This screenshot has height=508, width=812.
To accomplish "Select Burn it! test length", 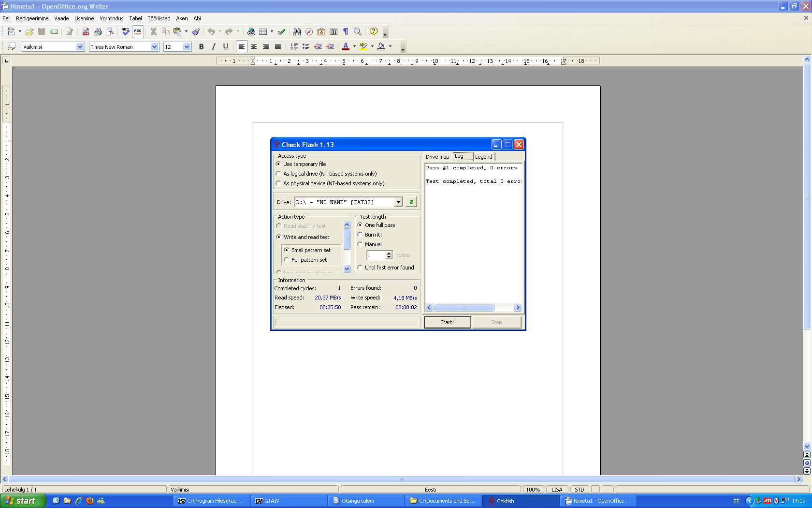I will coord(360,235).
